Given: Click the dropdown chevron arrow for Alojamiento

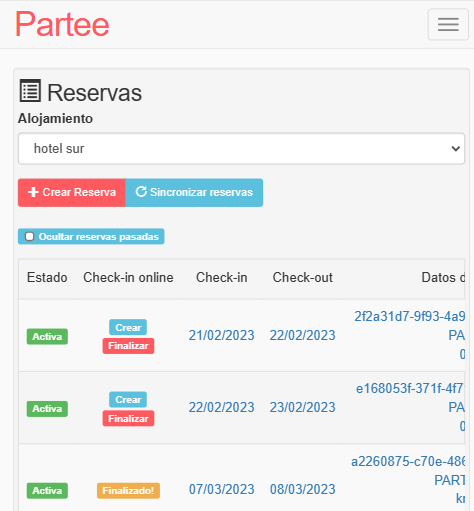Looking at the screenshot, I should pyautogui.click(x=455, y=148).
